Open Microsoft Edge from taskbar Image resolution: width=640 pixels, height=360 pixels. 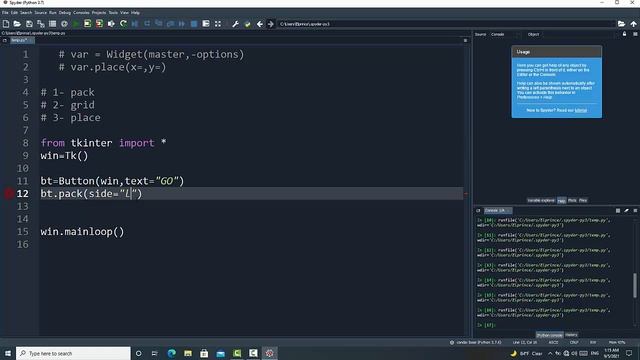(x=171, y=353)
